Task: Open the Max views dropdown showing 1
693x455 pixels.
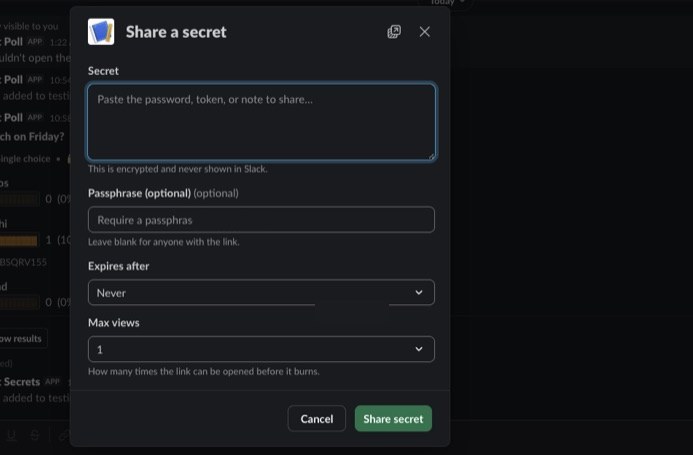Action: [261, 349]
